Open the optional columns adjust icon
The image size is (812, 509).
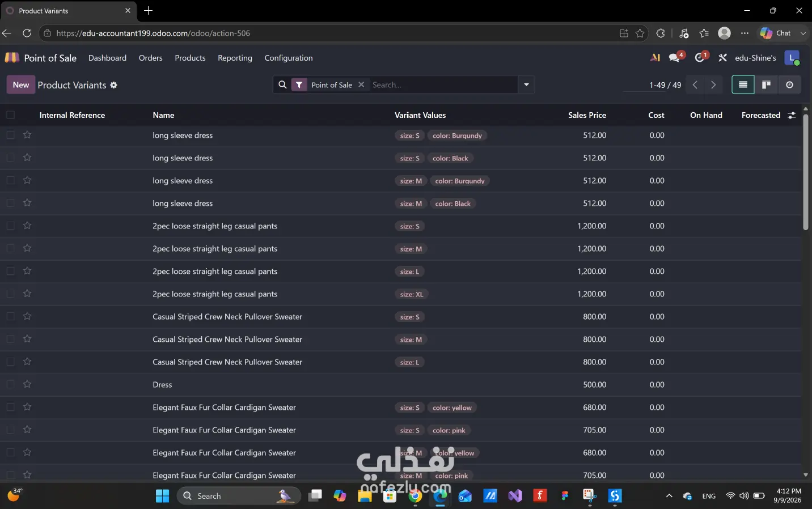coord(792,115)
